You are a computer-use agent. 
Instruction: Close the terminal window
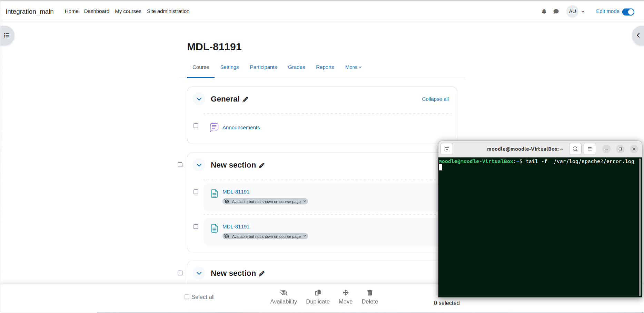click(634, 149)
